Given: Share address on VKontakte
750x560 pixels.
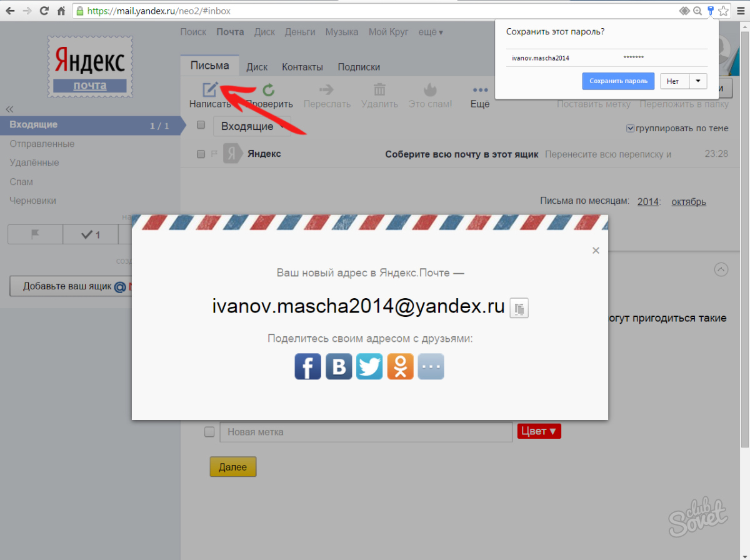Looking at the screenshot, I should [x=339, y=366].
